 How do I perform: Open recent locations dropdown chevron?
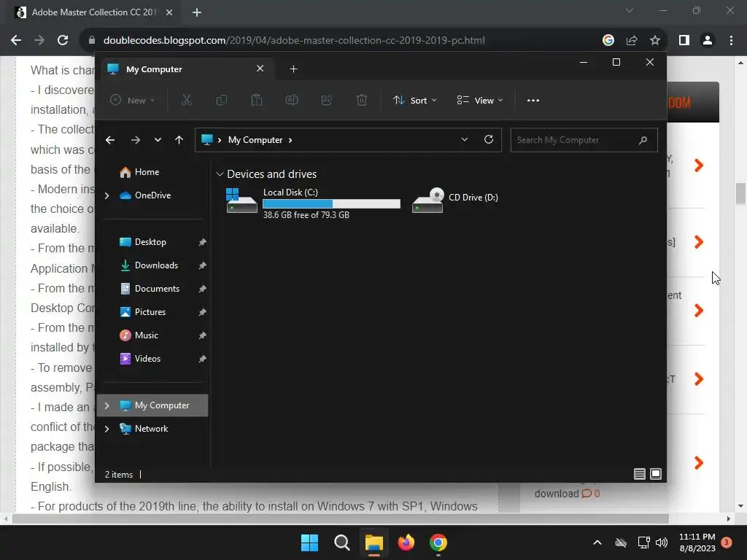coord(158,140)
